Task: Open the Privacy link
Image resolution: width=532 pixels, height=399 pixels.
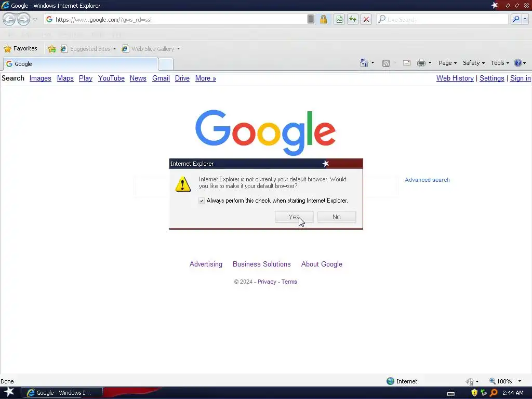Action: tap(267, 282)
